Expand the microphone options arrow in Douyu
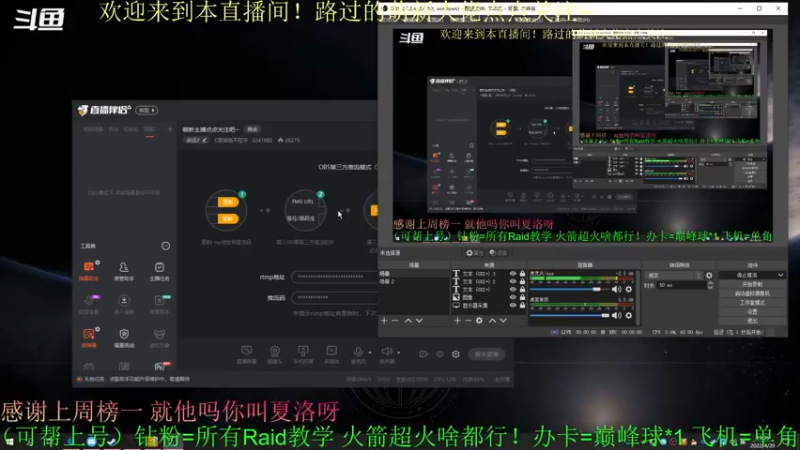The height and width of the screenshot is (450, 800). [x=370, y=352]
